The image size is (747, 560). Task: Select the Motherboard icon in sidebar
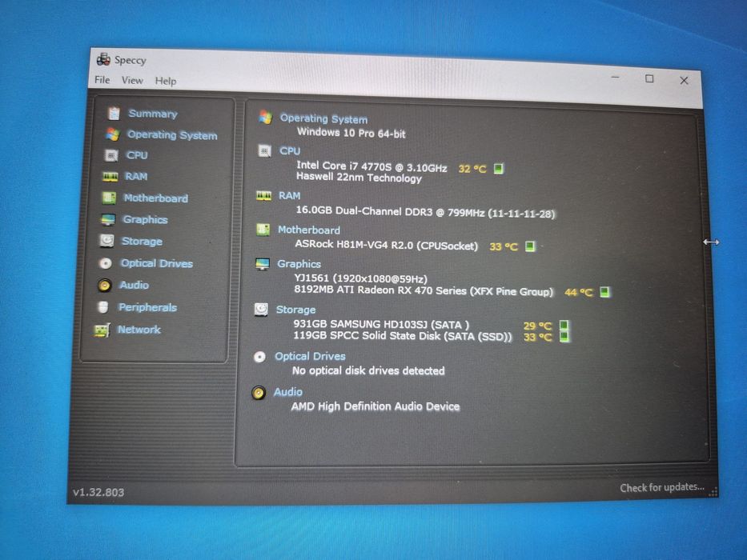coord(109,198)
